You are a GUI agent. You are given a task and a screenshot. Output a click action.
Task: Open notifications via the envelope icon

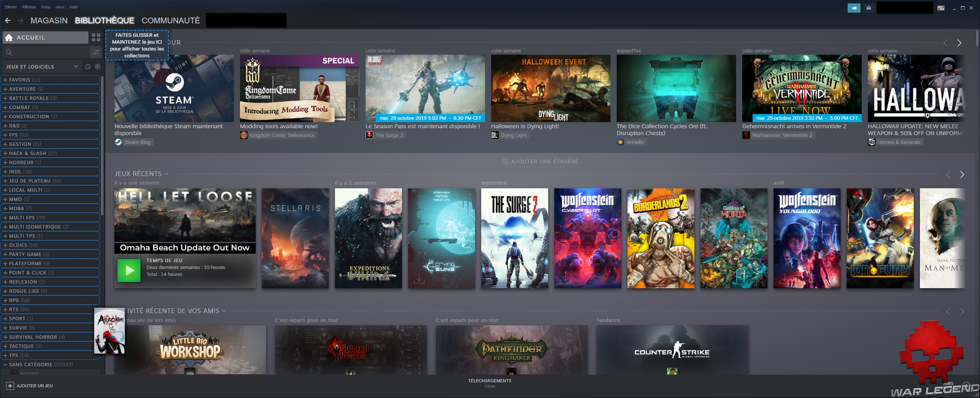click(868, 7)
